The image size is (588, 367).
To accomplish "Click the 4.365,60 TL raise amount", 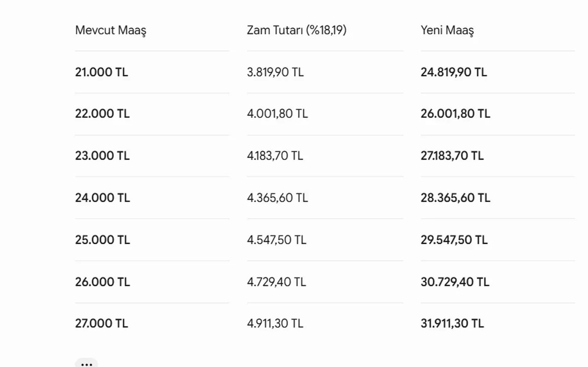I will [277, 198].
